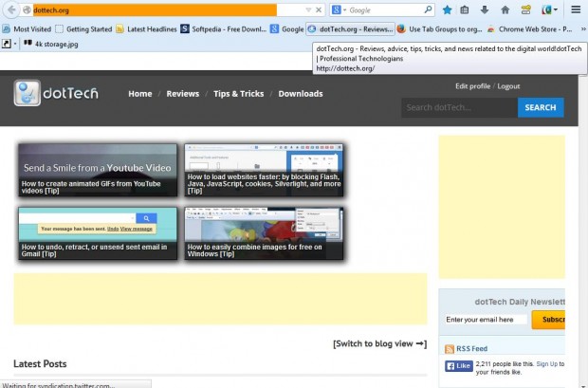Open the Use Tab Groups bookmark
The height and width of the screenshot is (388, 588).
439,28
